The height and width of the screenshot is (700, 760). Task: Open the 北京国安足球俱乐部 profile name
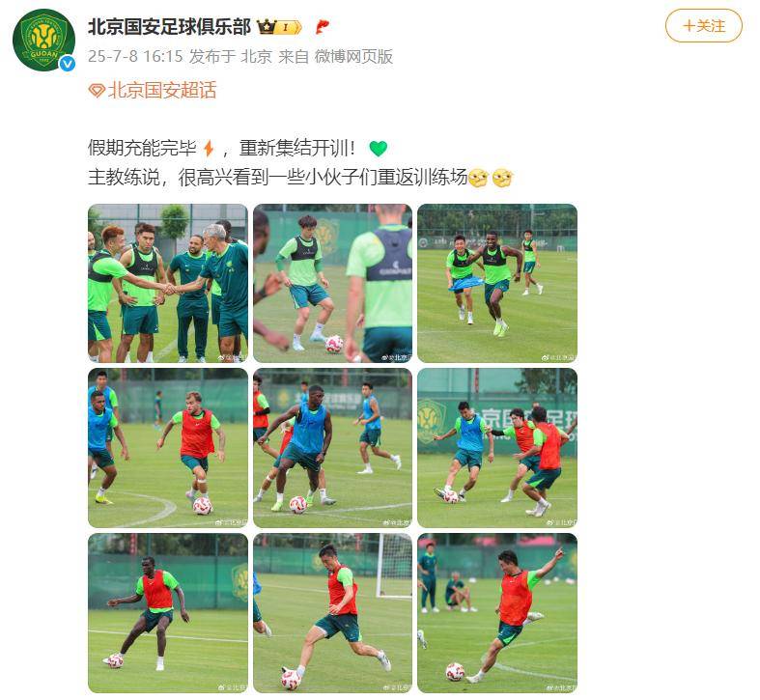click(169, 27)
